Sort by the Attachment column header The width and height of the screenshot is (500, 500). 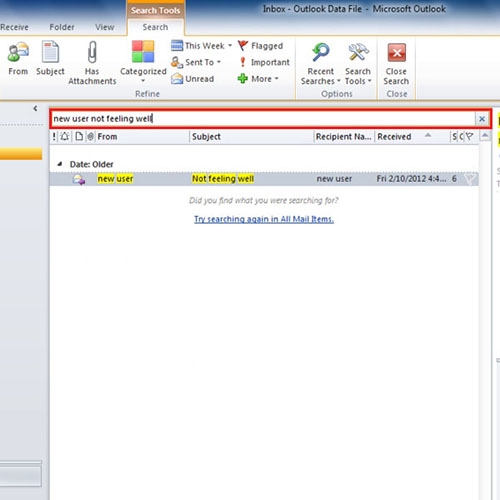click(90, 136)
